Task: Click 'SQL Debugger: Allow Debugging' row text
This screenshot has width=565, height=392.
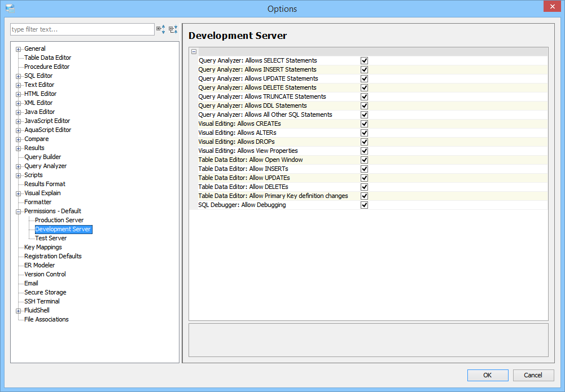Action: (x=242, y=205)
